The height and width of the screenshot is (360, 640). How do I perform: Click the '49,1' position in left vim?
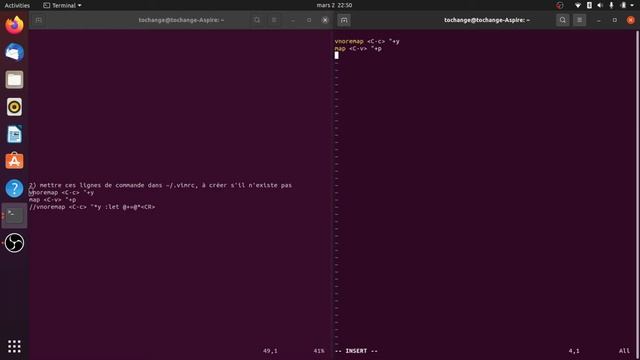270,351
